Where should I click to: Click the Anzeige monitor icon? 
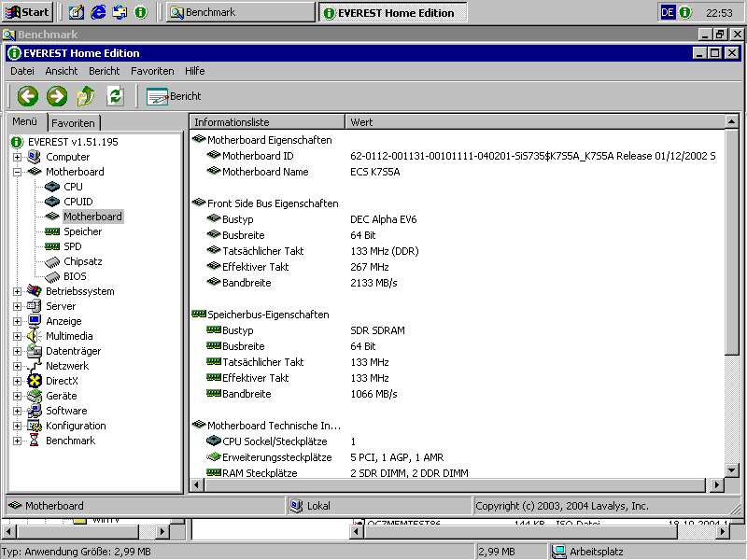[x=34, y=321]
